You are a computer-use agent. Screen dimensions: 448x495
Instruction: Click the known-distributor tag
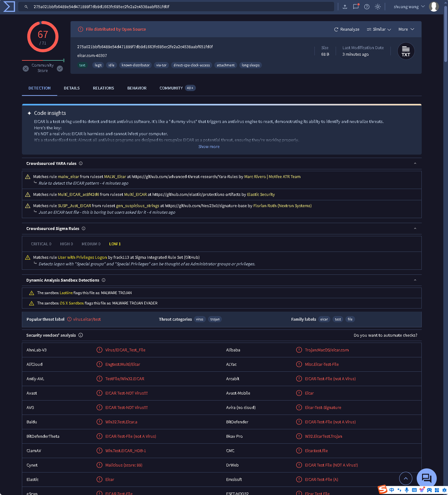coord(135,65)
